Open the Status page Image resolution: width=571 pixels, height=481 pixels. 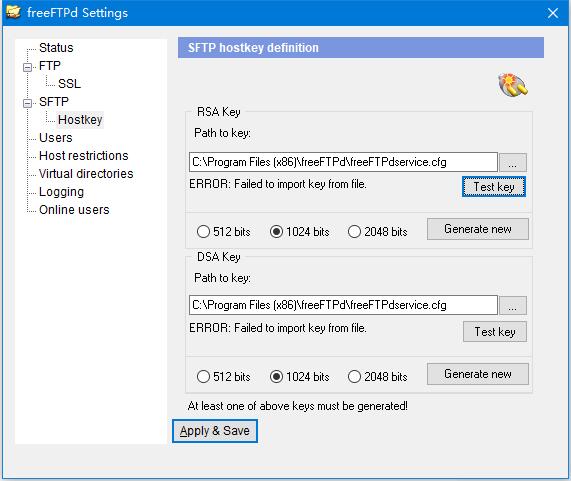click(56, 48)
